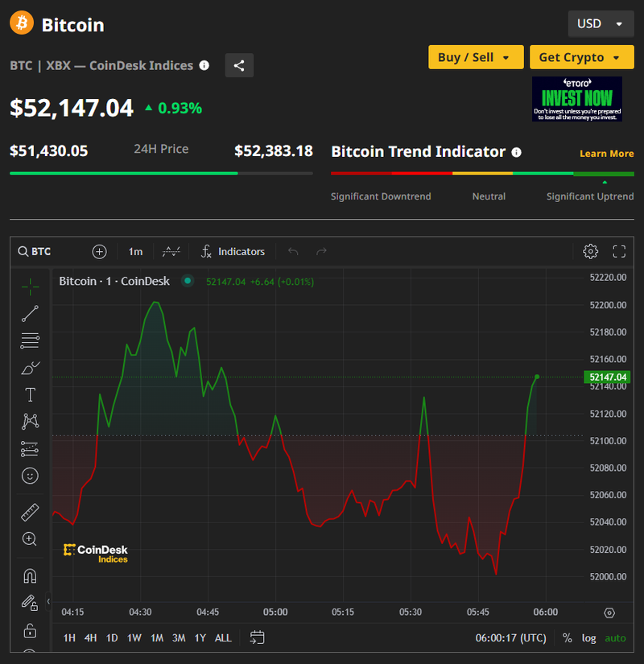Select the ruler measure tool

30,512
